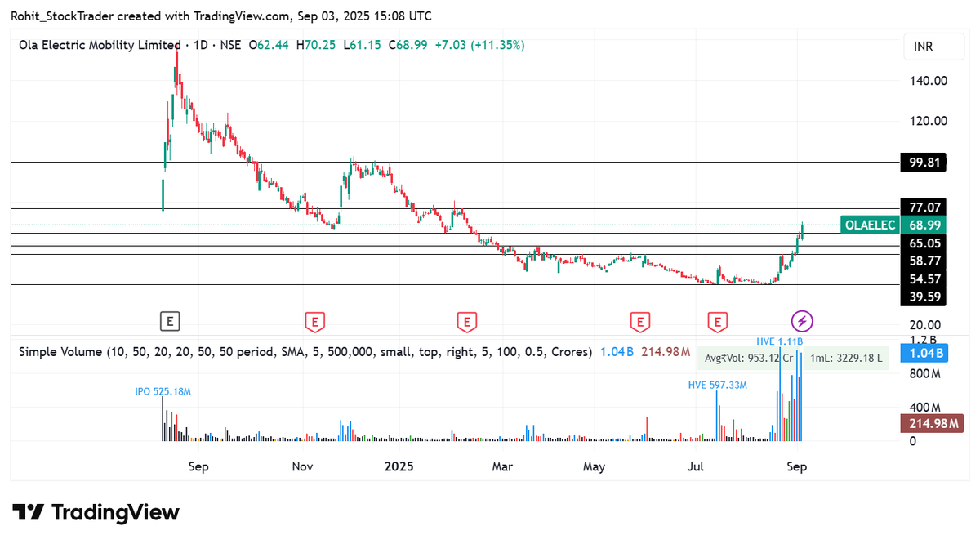The height and width of the screenshot is (544, 980).
Task: Click the purple lightning bolt event marker
Action: (803, 321)
